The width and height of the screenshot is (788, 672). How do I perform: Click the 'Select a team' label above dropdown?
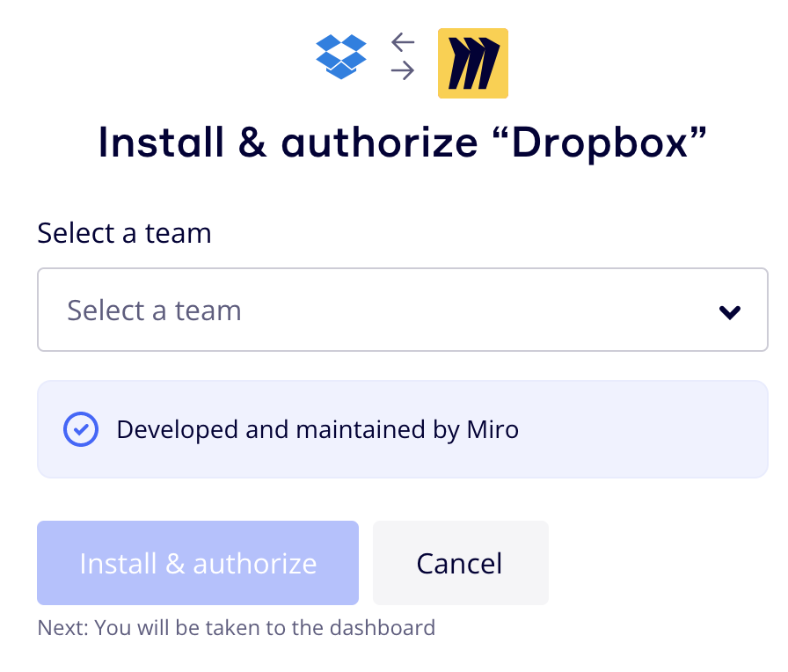[x=124, y=233]
